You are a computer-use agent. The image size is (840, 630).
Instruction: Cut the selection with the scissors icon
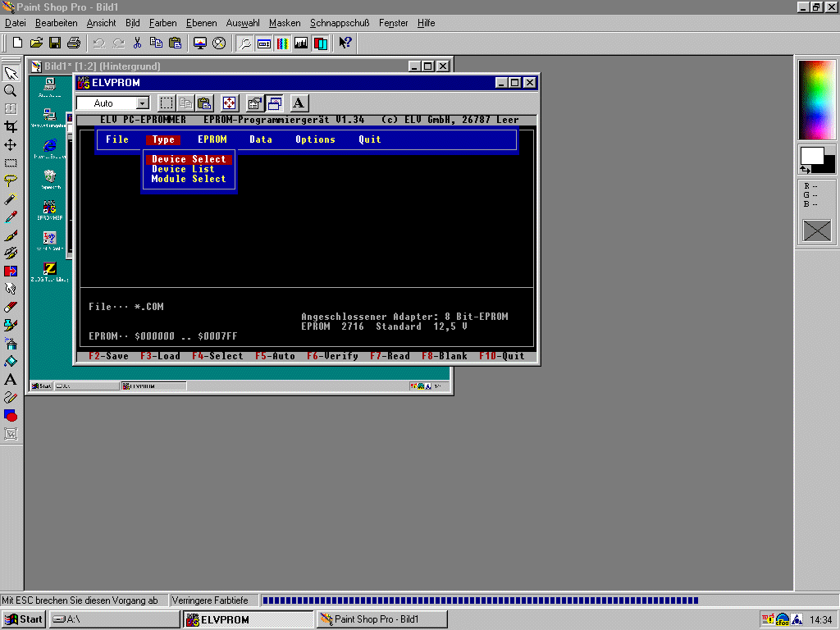pyautogui.click(x=138, y=43)
